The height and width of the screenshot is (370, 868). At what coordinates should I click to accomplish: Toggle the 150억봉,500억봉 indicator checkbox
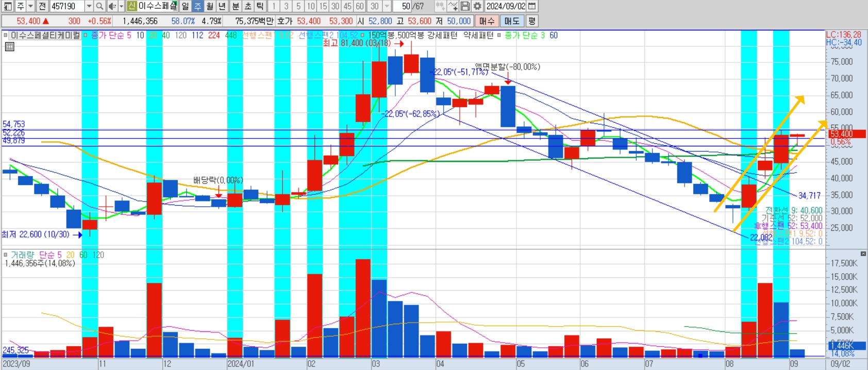362,36
